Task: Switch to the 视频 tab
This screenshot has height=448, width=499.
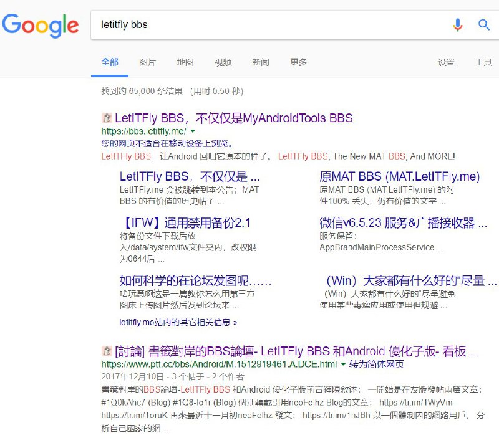Action: point(223,62)
